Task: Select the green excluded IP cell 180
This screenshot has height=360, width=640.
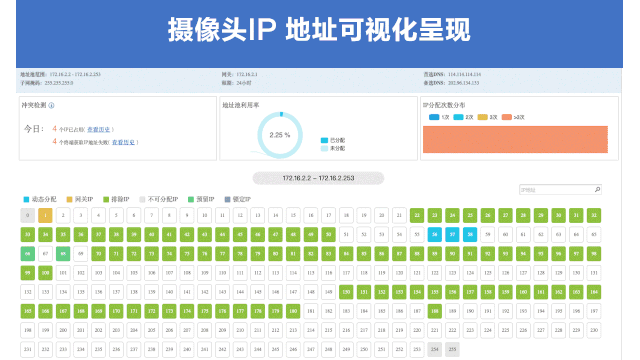Action: 293,311
